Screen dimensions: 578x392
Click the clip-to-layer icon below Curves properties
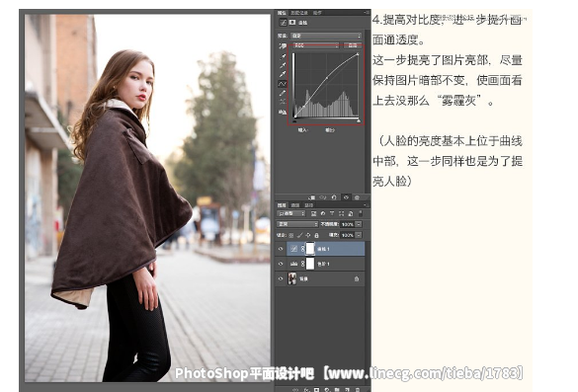coord(312,197)
